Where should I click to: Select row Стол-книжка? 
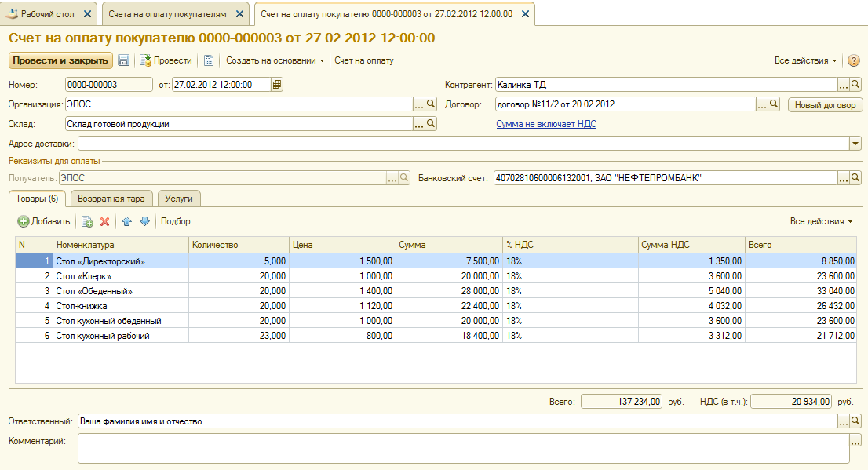436,306
